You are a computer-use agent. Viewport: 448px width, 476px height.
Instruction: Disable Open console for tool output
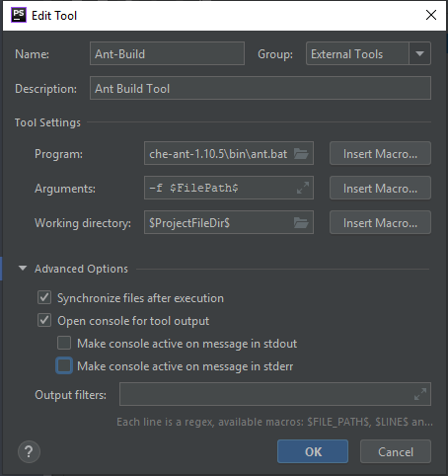pos(44,320)
